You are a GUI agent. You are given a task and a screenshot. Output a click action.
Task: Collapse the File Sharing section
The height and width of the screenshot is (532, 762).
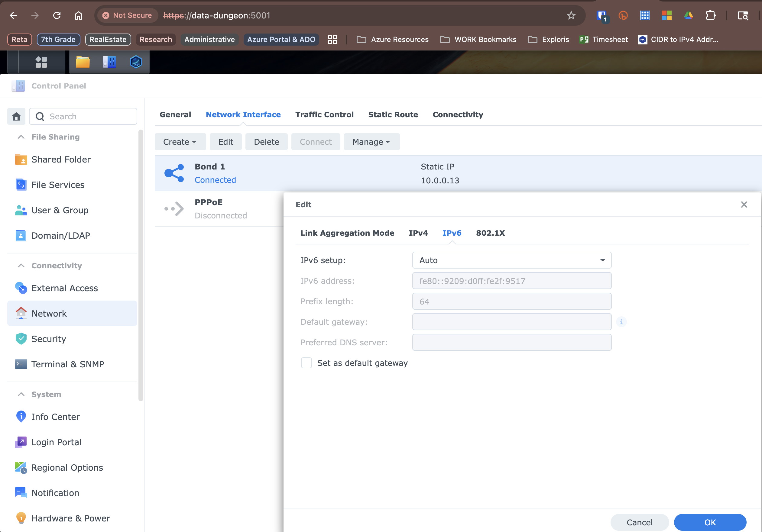coord(21,137)
